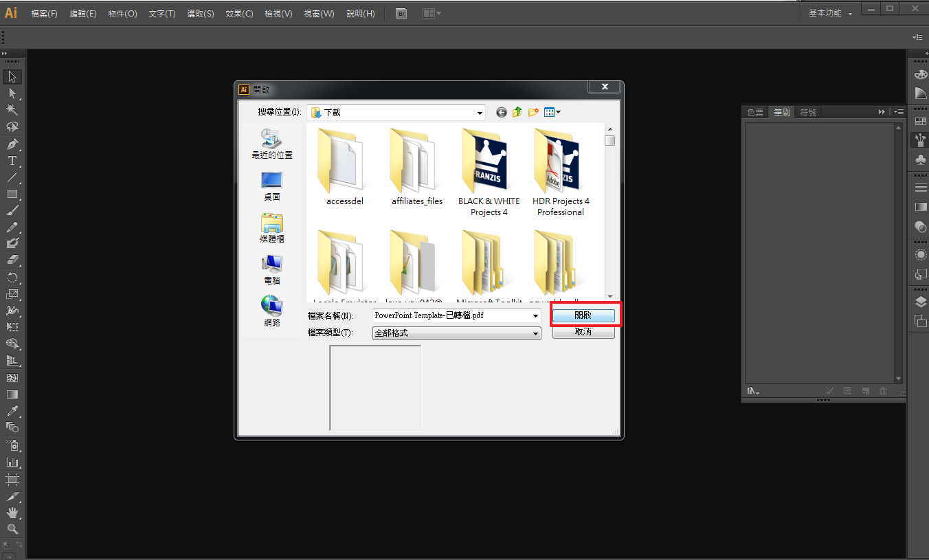Viewport: 929px width, 560px height.
Task: Expand hidden panel tabs double arrow
Action: (882, 112)
